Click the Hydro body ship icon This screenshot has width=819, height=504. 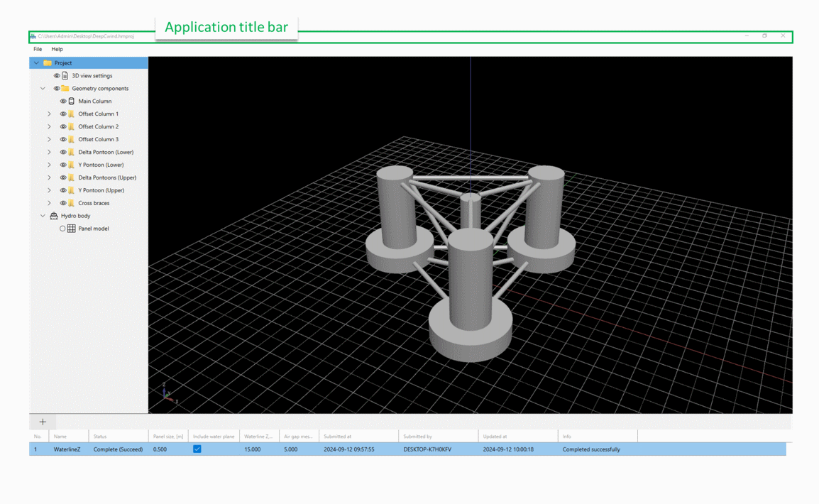[54, 216]
